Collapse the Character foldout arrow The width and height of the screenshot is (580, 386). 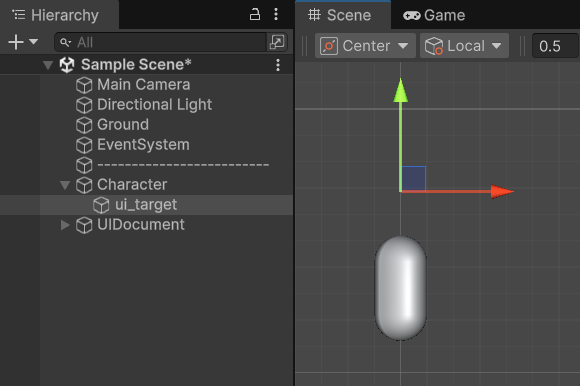coord(65,185)
